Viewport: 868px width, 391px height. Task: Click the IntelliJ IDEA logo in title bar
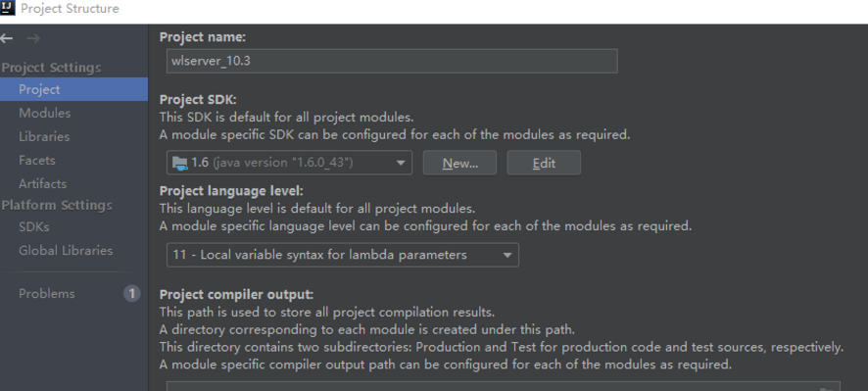[x=7, y=8]
